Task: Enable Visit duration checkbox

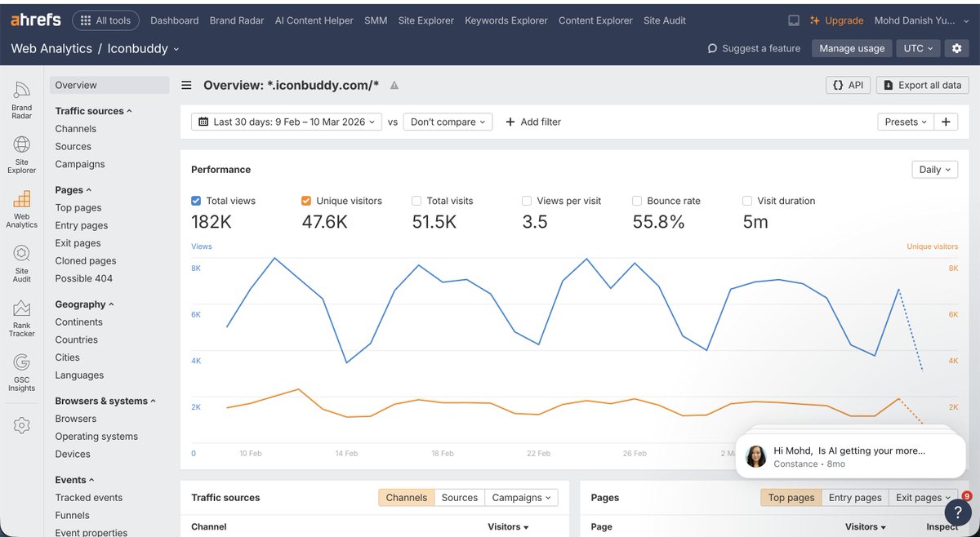Action: (x=747, y=201)
